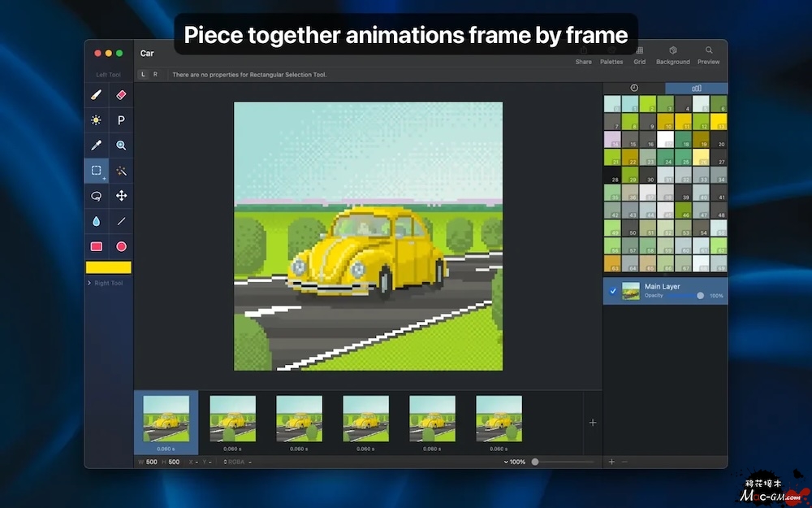Select the Eraser tool
Viewport: 812px width, 508px height.
point(121,95)
